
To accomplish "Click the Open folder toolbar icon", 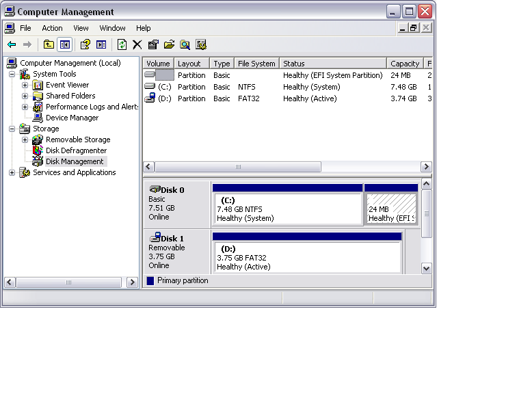I will 169,44.
